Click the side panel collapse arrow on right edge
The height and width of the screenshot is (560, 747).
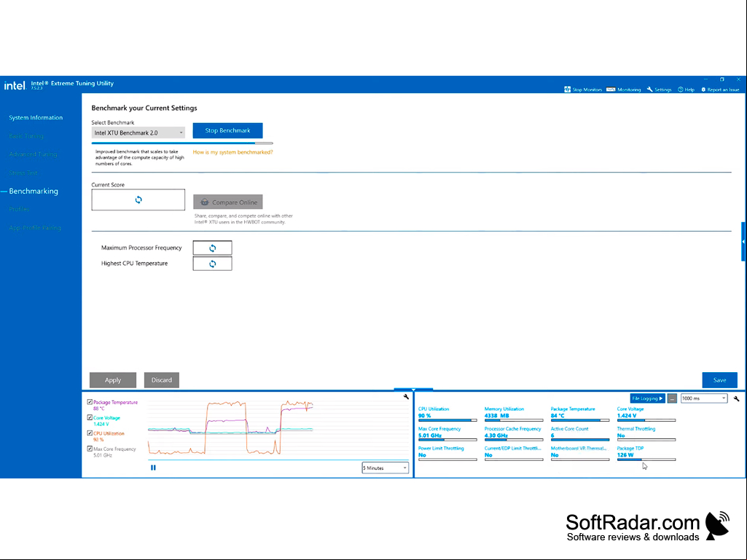tap(743, 242)
